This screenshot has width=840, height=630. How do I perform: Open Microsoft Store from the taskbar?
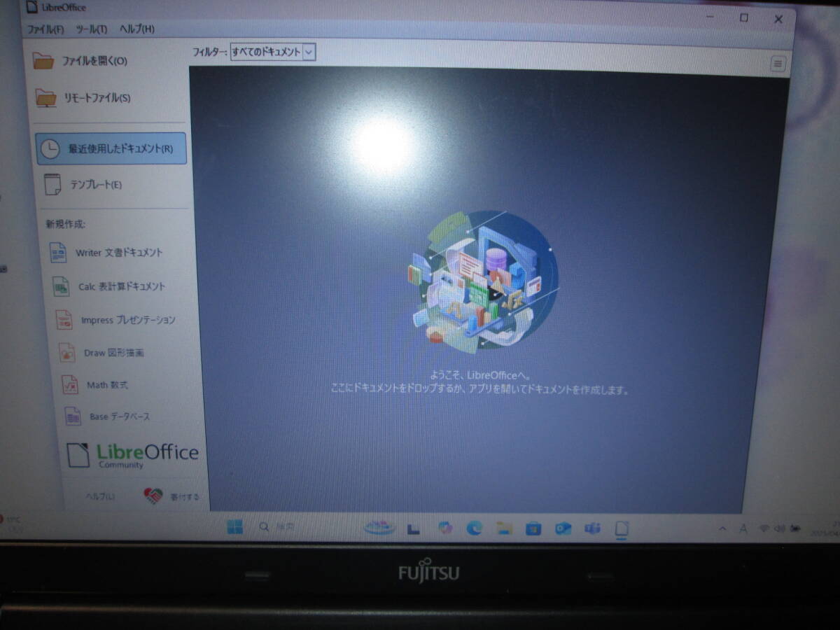click(x=533, y=528)
